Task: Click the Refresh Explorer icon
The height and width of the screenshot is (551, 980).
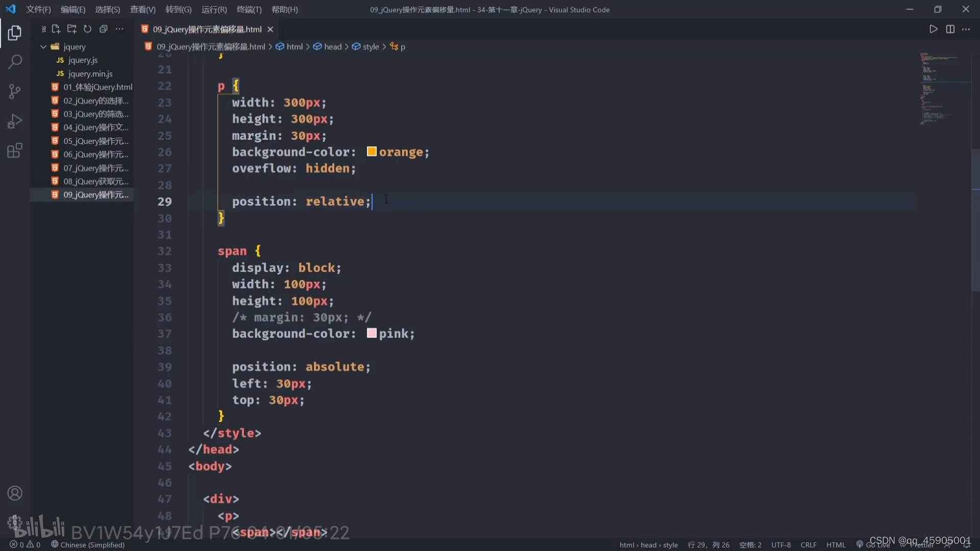Action: tap(87, 29)
